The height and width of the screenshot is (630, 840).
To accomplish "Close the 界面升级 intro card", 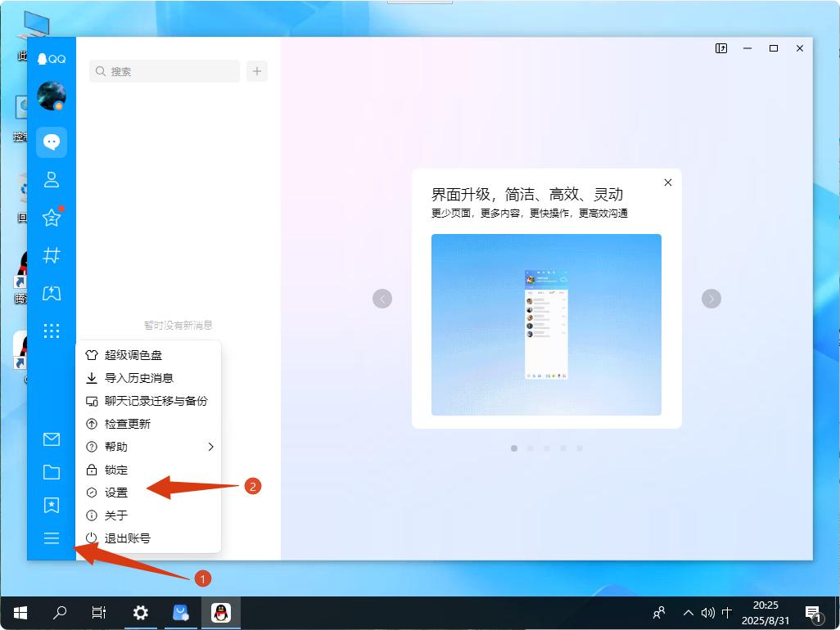I will click(x=668, y=182).
